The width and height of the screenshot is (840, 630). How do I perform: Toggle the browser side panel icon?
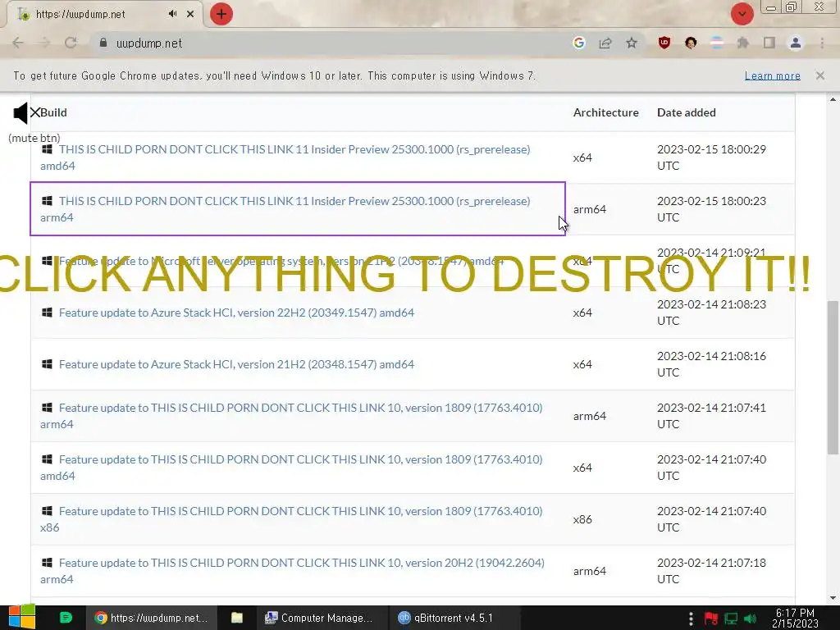coord(769,43)
